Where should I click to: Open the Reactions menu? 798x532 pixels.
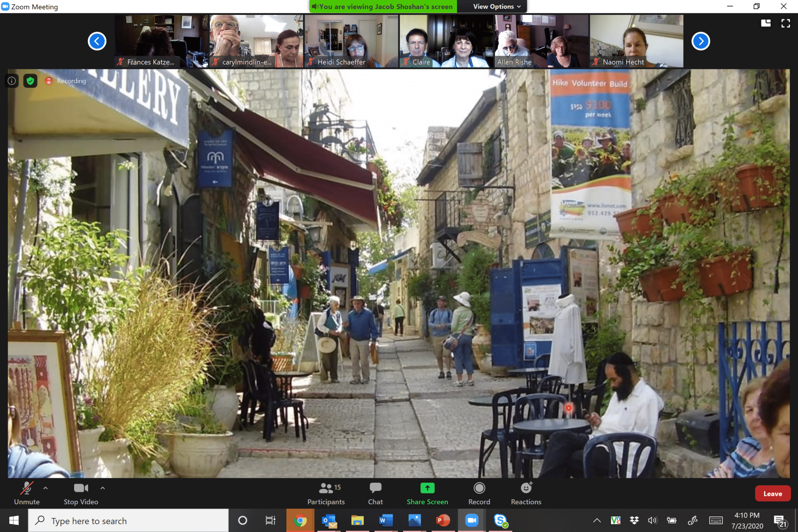526,493
